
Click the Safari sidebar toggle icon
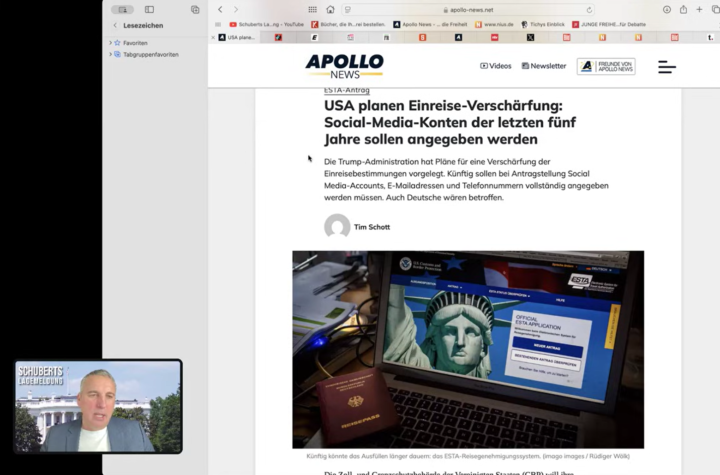pyautogui.click(x=149, y=9)
